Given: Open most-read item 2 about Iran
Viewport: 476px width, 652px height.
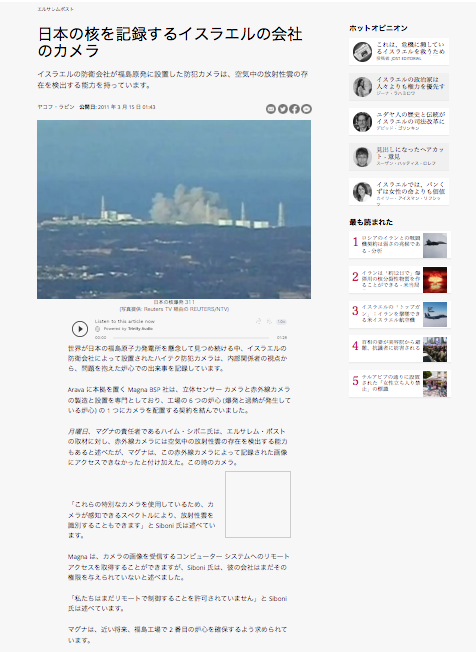Looking at the screenshot, I should pyautogui.click(x=400, y=280).
